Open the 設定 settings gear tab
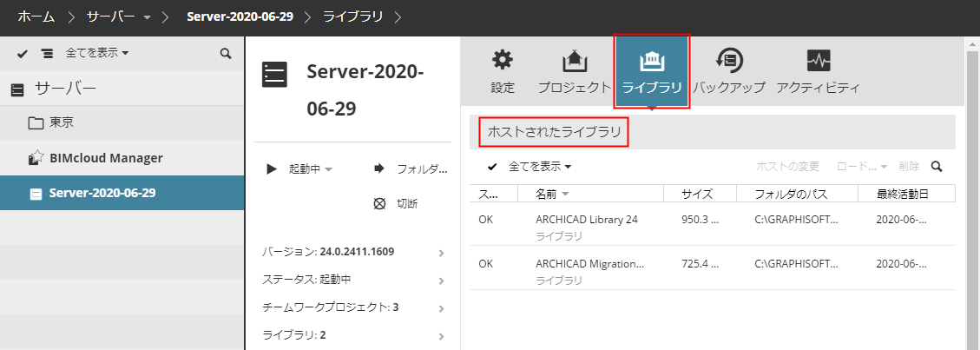This screenshot has width=980, height=350. [503, 72]
